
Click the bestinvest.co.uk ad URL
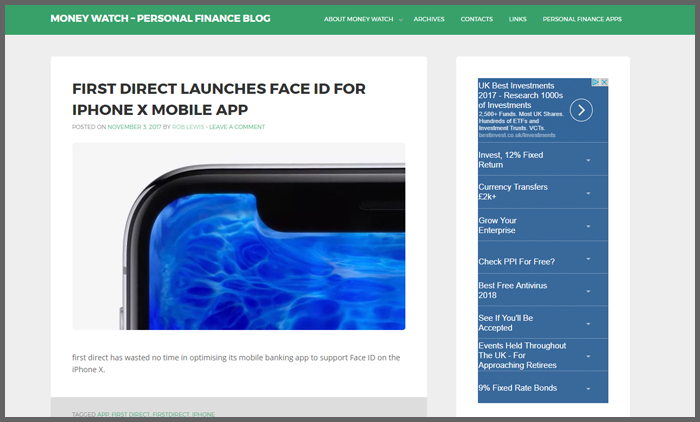[517, 135]
